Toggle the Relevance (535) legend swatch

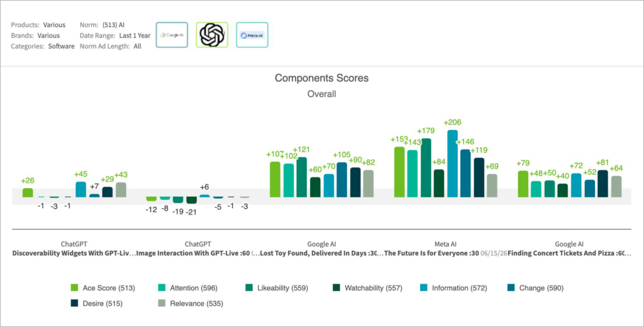(x=162, y=304)
